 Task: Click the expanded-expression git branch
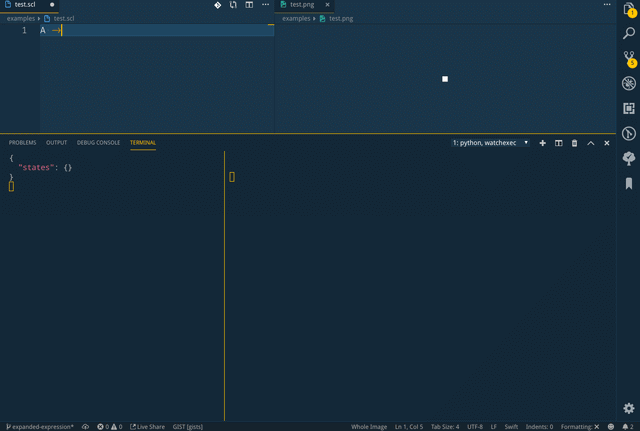click(39, 426)
